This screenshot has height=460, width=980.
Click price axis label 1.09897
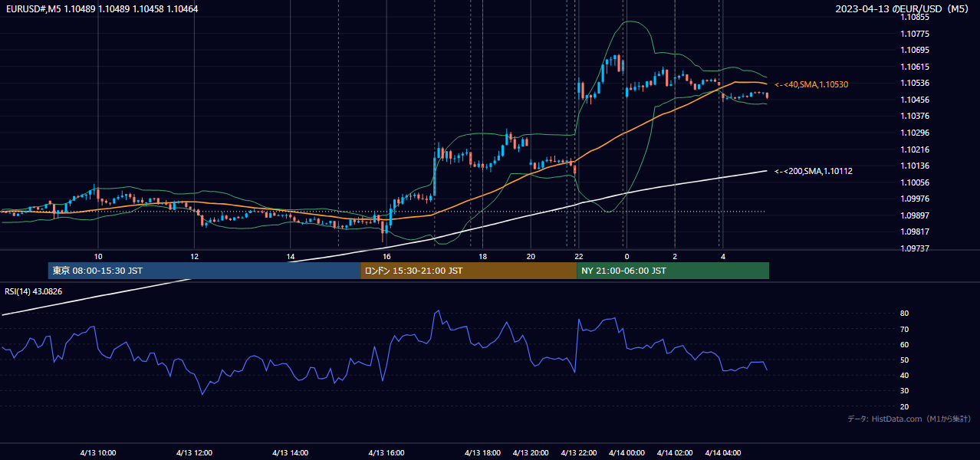click(x=914, y=215)
